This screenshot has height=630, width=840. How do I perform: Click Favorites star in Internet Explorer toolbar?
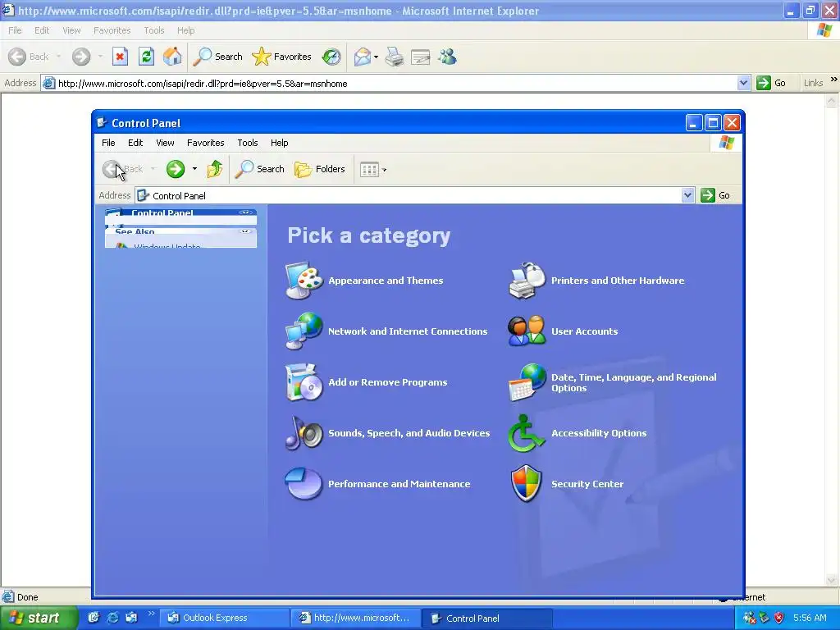point(282,57)
